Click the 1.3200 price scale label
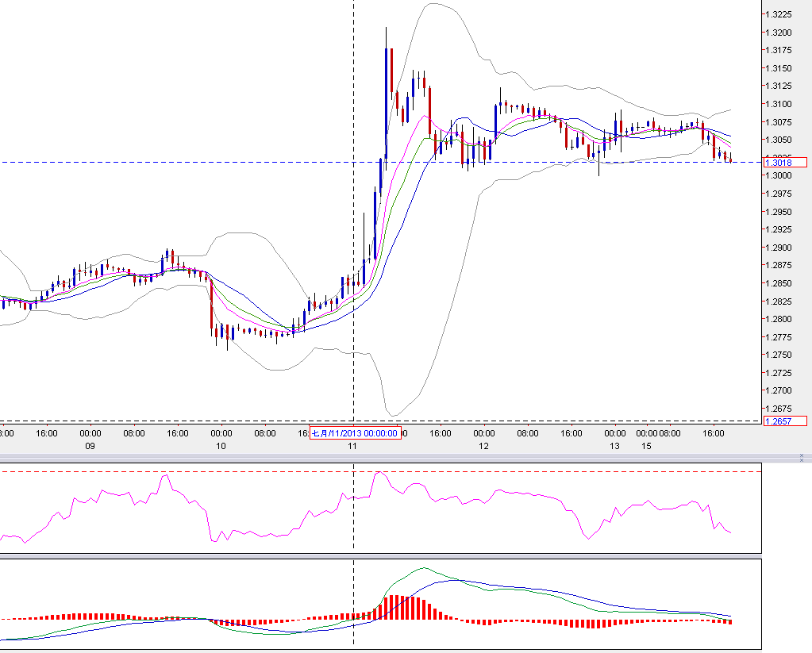Screen dimensions: 812x653 [779, 33]
